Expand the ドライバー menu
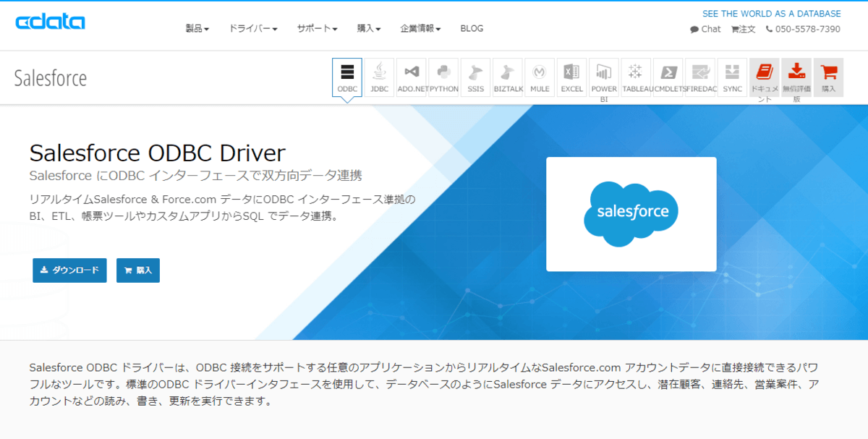The height and width of the screenshot is (439, 868). point(253,29)
